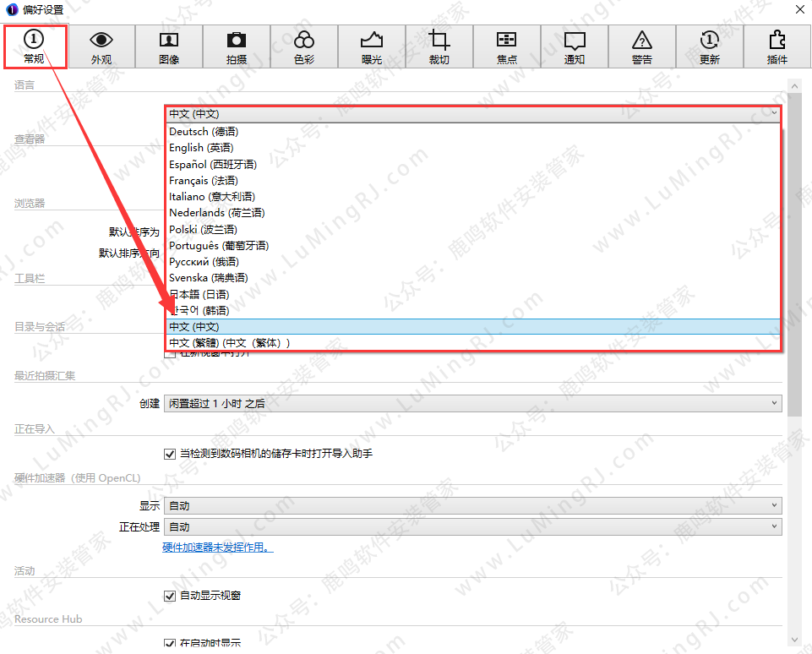Open the 外观 (Appearance) eye icon tab
The height and width of the screenshot is (654, 812).
[101, 46]
